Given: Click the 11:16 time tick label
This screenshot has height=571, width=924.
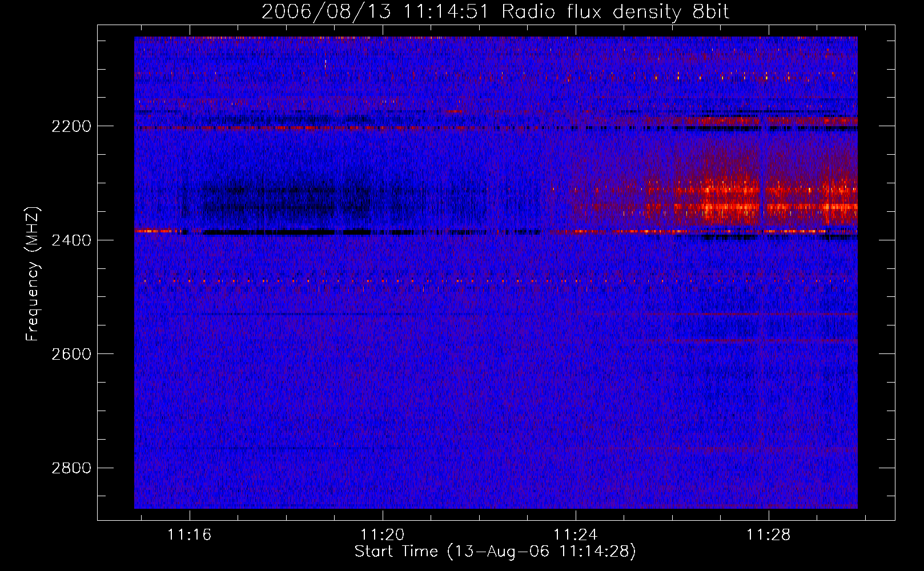Looking at the screenshot, I should coord(189,534).
